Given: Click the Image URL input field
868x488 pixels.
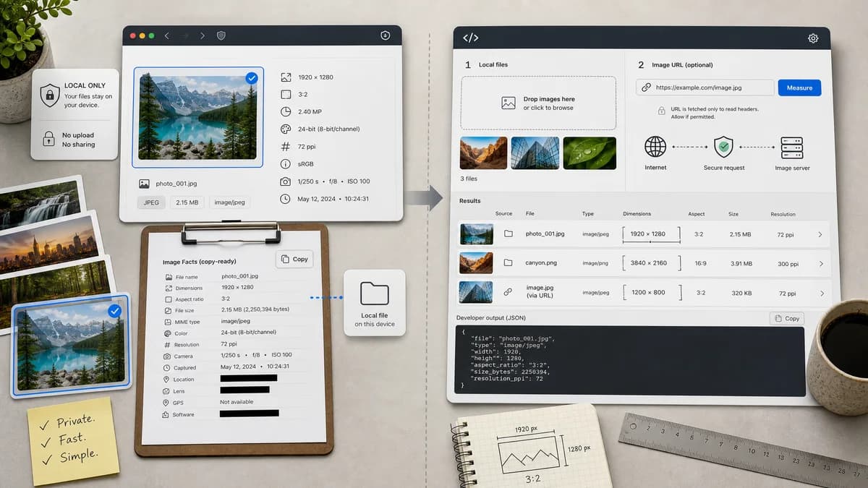Looking at the screenshot, I should [x=705, y=87].
